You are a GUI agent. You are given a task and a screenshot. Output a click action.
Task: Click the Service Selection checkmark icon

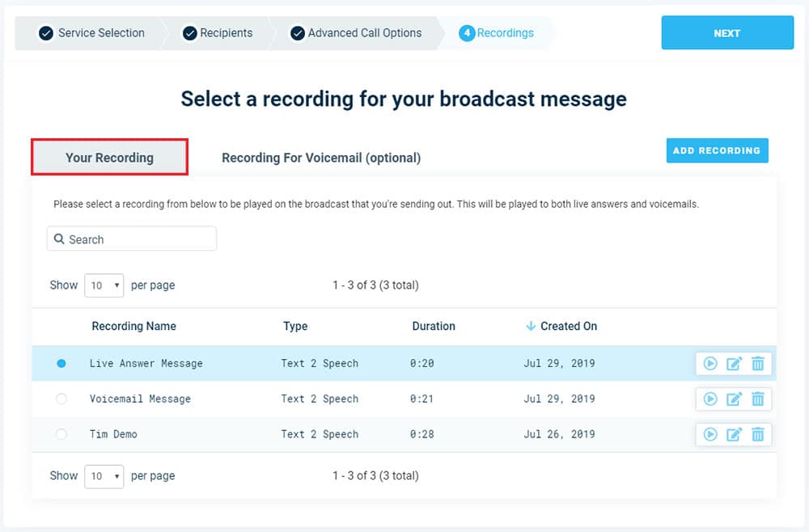[x=46, y=33]
